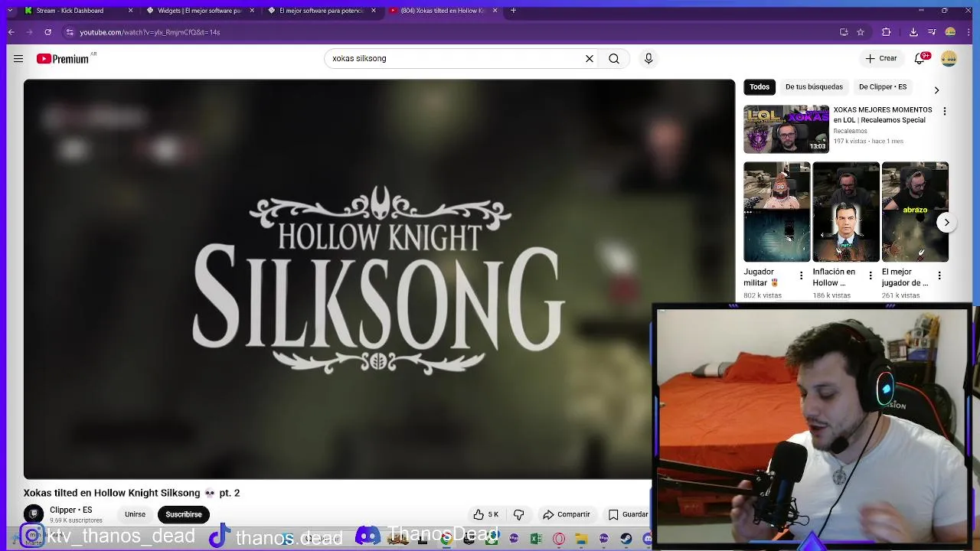Open the browser three-dot menu
980x551 pixels.
[969, 32]
